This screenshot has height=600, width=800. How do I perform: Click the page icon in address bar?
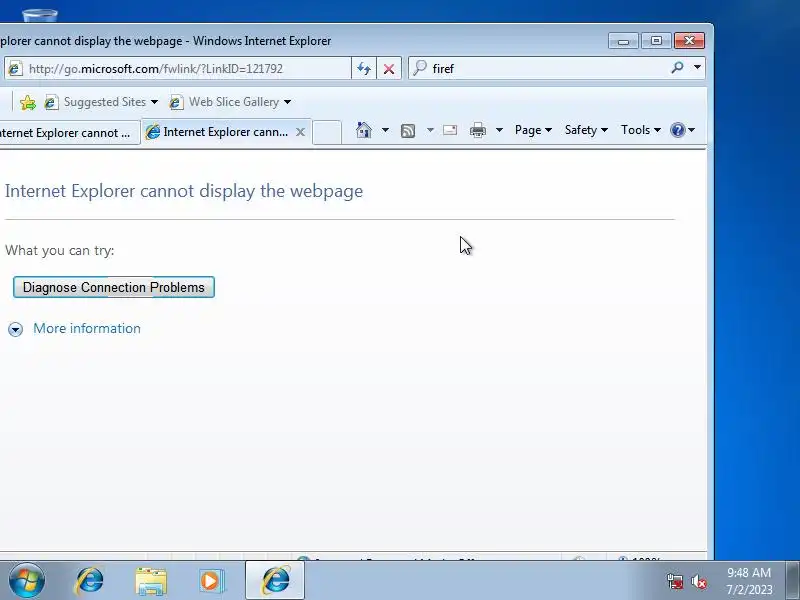click(x=15, y=68)
